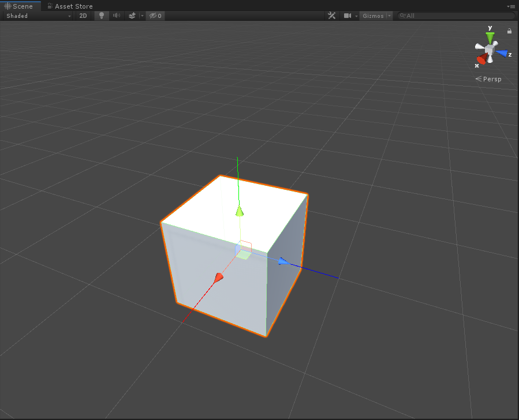Toggle the Gizmos button
The image size is (519, 420).
coord(373,16)
